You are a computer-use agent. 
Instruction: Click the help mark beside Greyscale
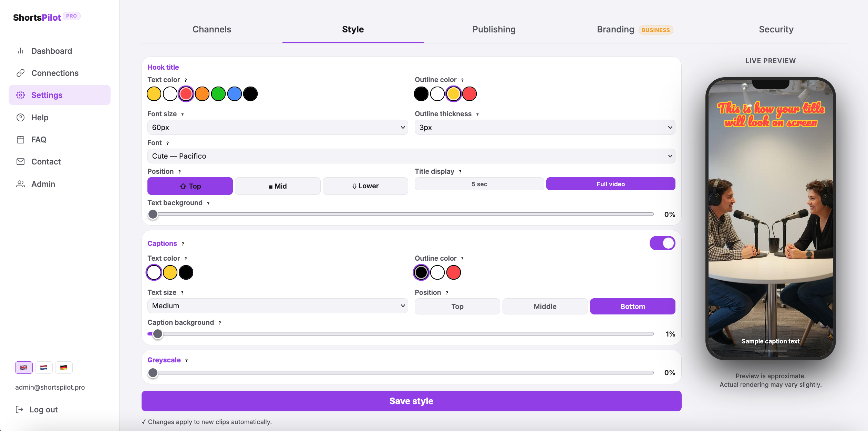click(186, 361)
